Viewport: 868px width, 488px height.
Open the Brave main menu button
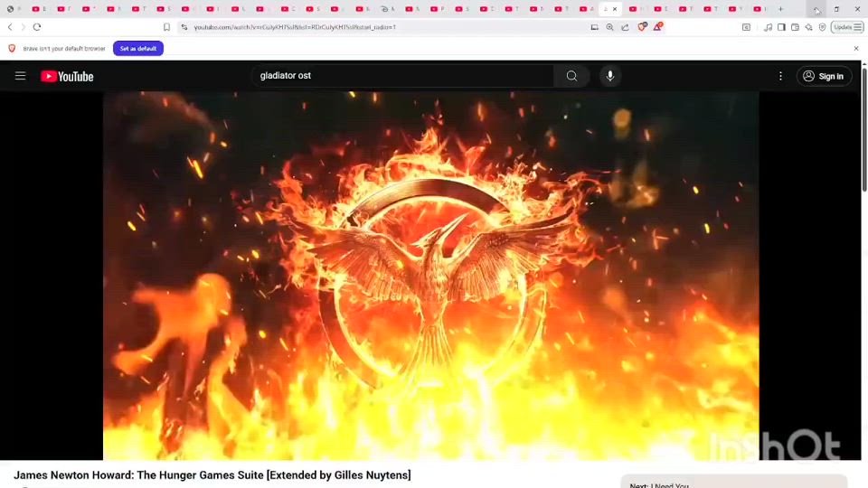click(858, 27)
